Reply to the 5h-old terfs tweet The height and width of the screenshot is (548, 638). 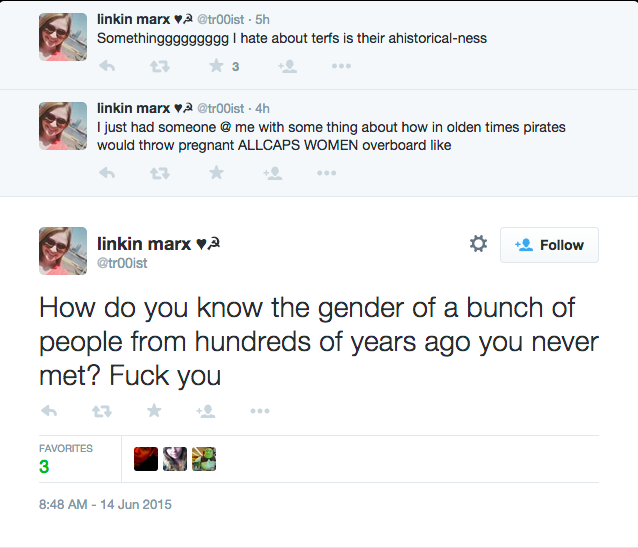[108, 67]
